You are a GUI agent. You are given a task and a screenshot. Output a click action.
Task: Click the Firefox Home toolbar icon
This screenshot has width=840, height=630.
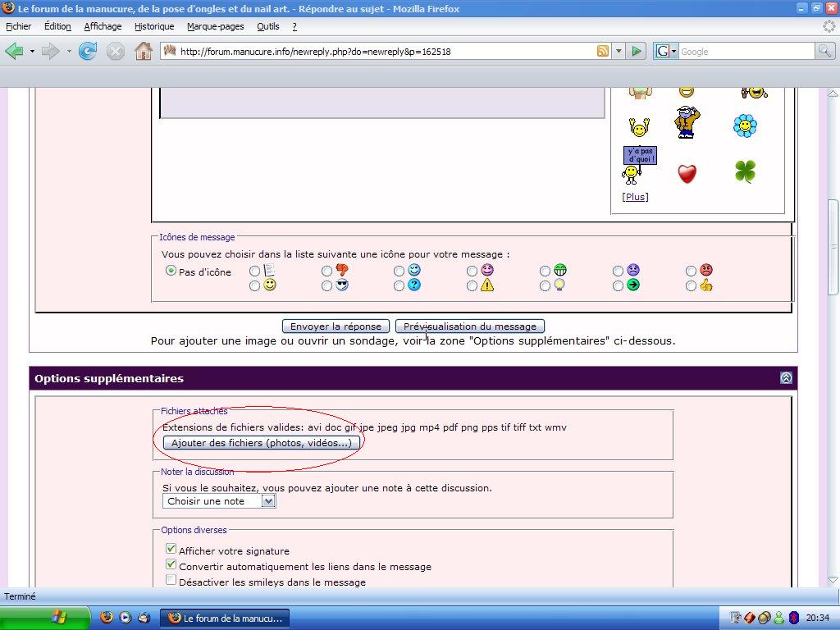pos(143,51)
